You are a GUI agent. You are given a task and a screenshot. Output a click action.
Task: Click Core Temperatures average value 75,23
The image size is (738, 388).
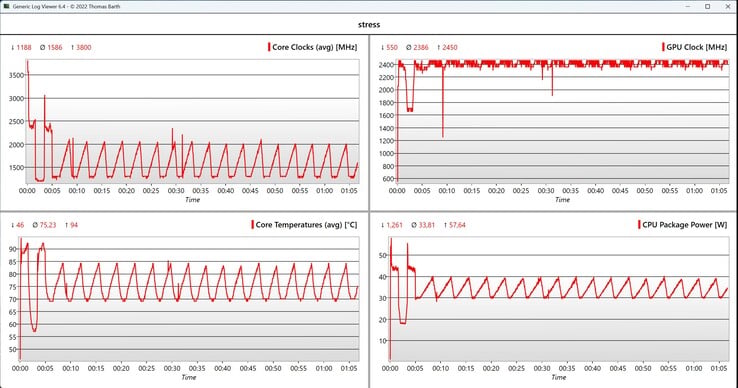(48, 225)
